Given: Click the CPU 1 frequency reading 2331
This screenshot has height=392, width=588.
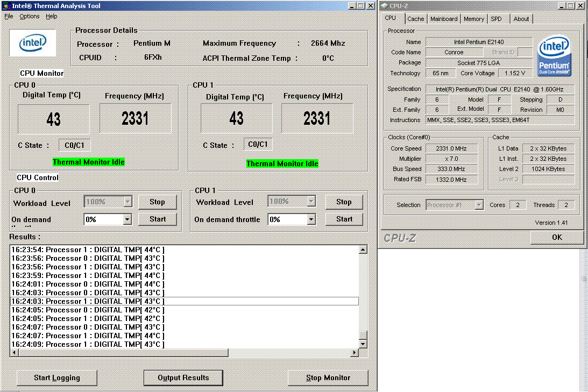Looking at the screenshot, I should coord(317,118).
